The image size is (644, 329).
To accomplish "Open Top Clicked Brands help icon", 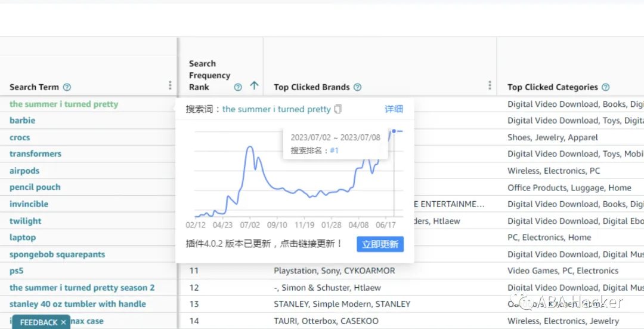I will click(357, 87).
